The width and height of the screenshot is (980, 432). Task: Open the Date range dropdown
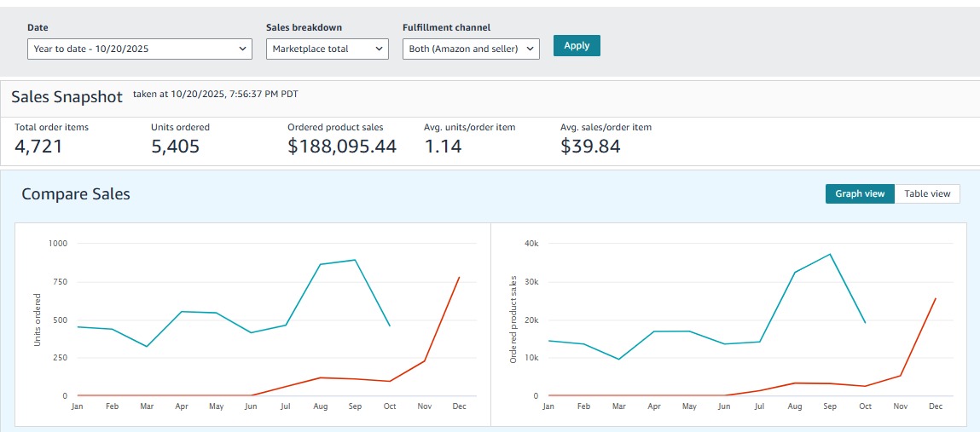140,49
